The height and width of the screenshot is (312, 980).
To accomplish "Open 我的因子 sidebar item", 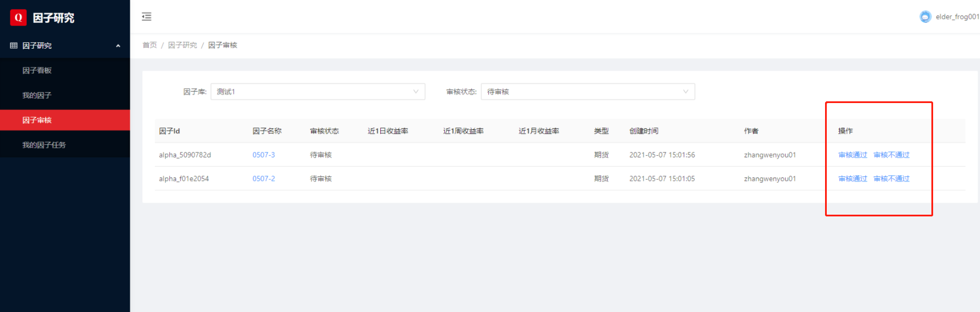I will click(x=37, y=96).
